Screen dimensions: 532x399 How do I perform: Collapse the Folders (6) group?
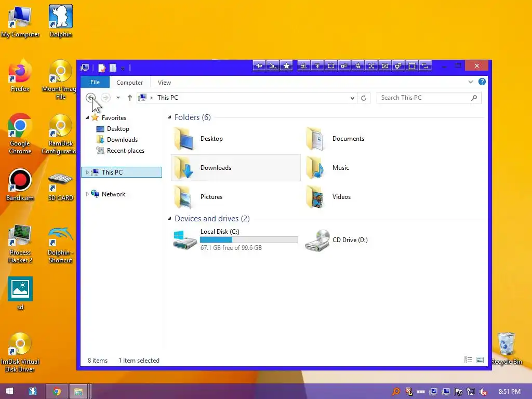pos(169,117)
